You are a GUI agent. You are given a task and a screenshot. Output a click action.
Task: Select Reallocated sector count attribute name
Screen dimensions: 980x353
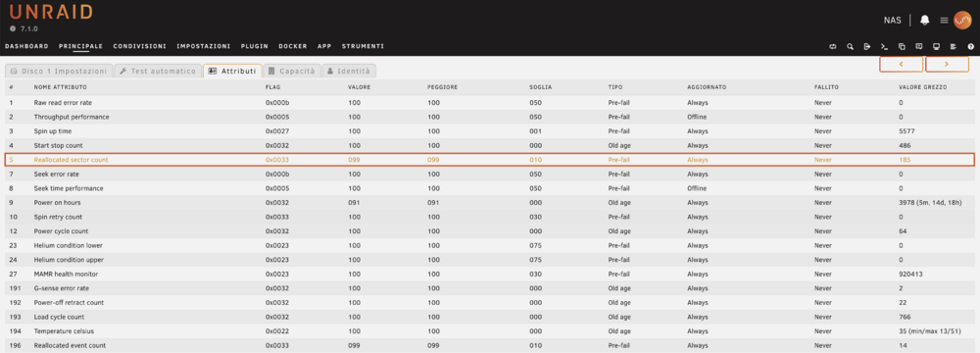tap(71, 160)
